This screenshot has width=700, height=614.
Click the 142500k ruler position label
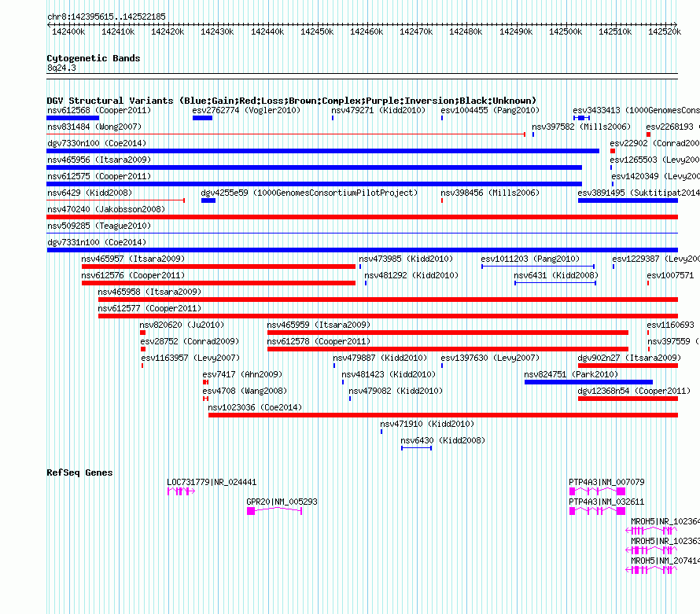tap(566, 31)
